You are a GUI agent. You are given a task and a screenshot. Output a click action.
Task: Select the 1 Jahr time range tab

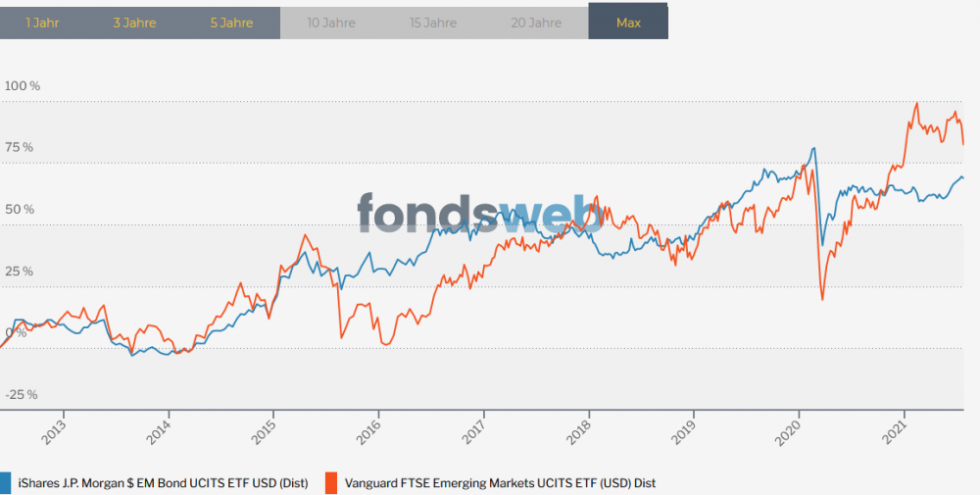pos(42,23)
